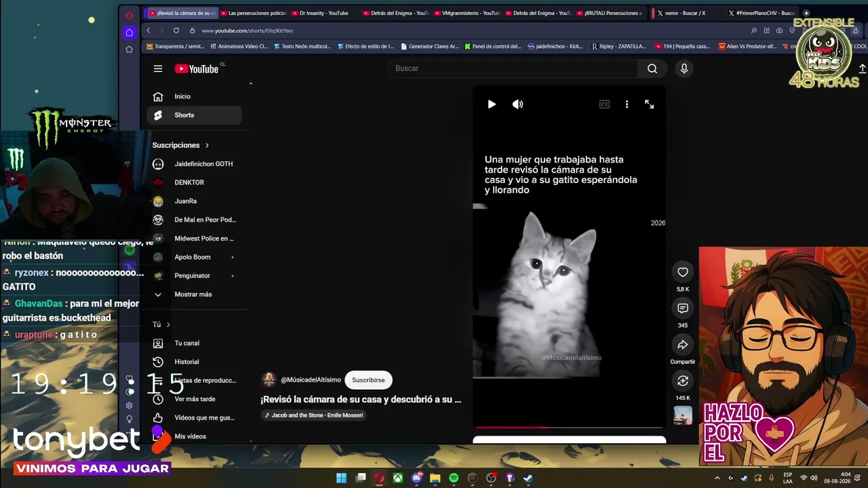This screenshot has width=868, height=488.
Task: Open the DENKTOR channel
Action: point(194,182)
